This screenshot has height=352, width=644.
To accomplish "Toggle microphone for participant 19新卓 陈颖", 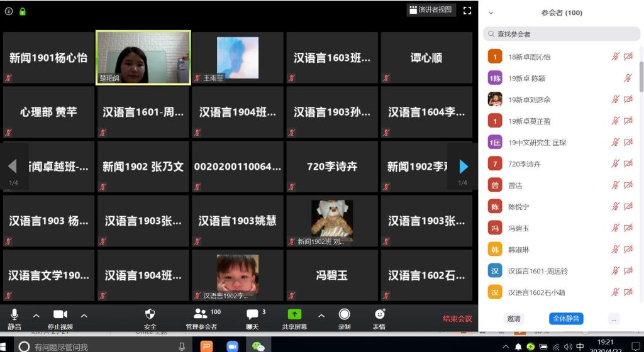I will (628, 78).
